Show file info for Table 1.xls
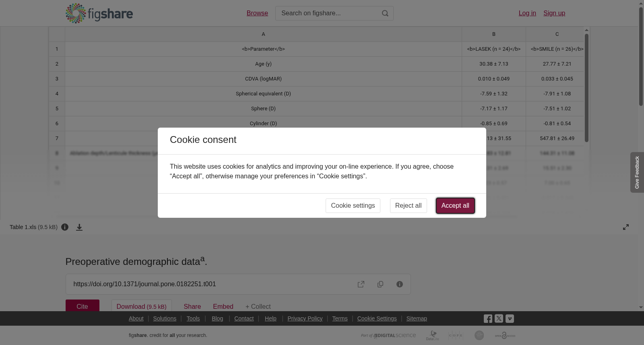 pyautogui.click(x=65, y=227)
